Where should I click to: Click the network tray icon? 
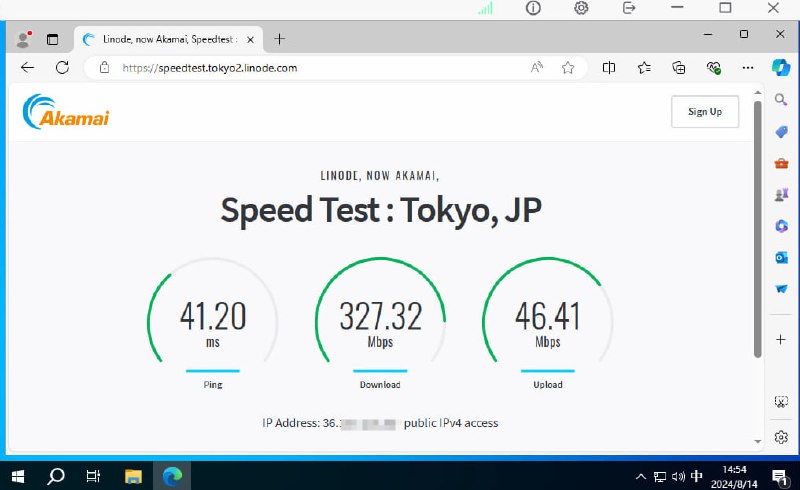[660, 477]
